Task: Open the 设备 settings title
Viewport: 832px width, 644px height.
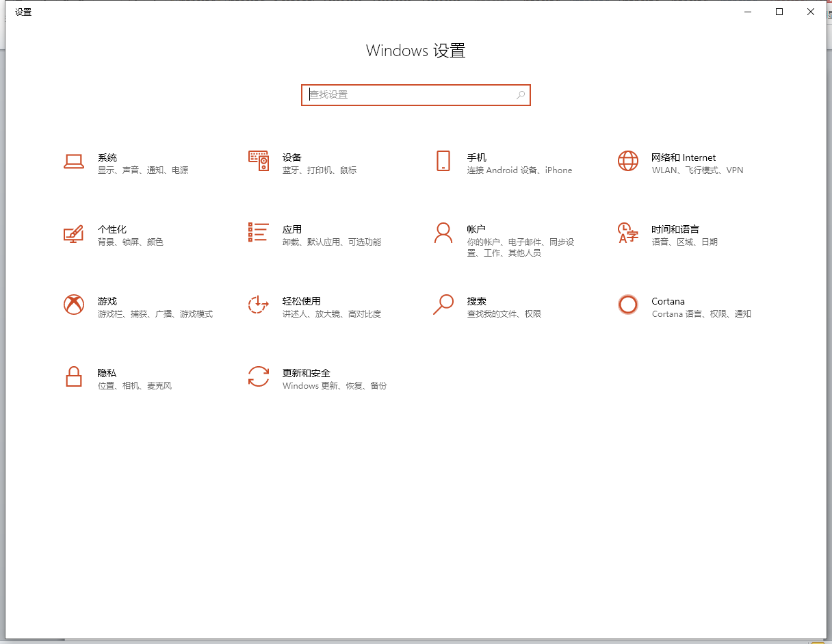Action: (292, 157)
